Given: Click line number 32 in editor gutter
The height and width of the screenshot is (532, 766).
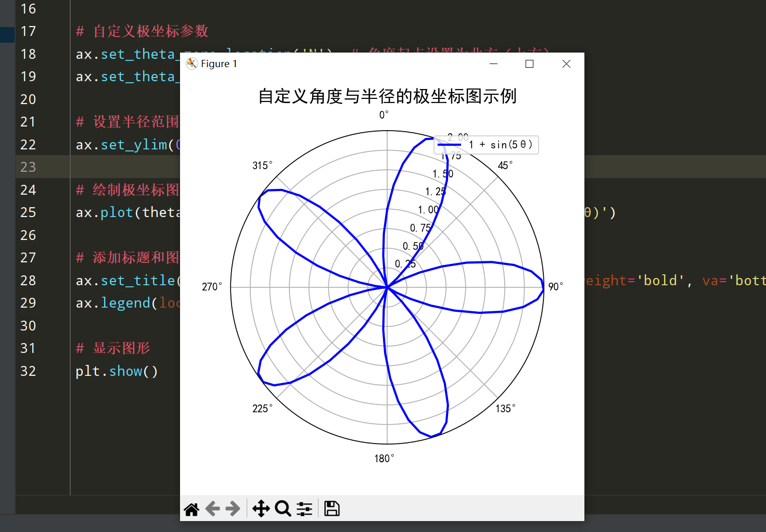Looking at the screenshot, I should coord(28,371).
